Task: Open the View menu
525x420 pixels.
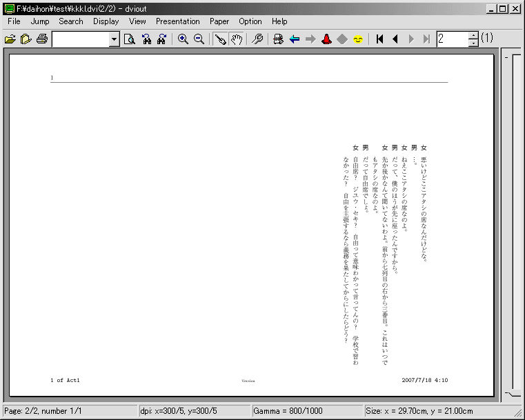Action: click(137, 21)
